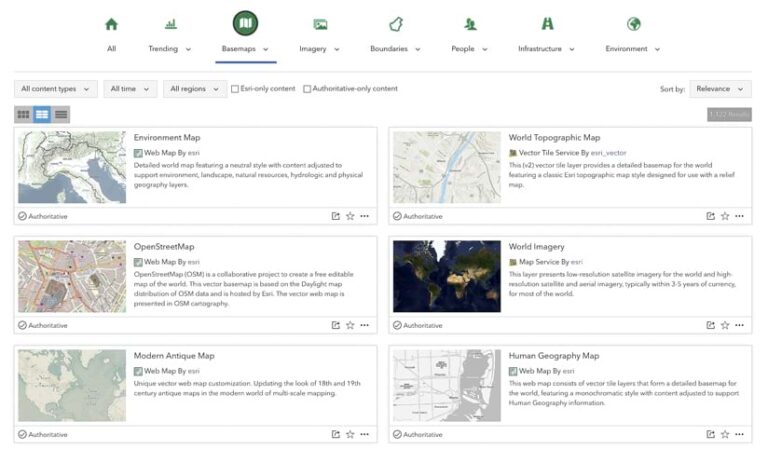Click the Trending category label

pyautogui.click(x=163, y=48)
